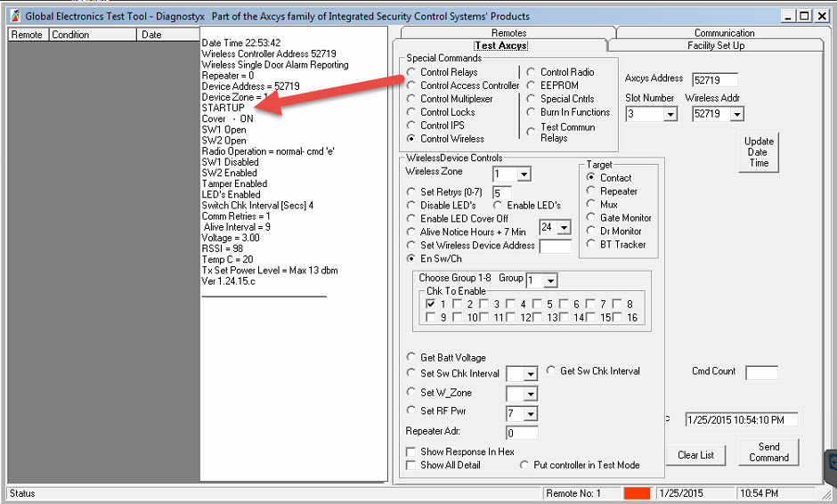
Task: Select Control Locks radio button
Action: point(410,112)
